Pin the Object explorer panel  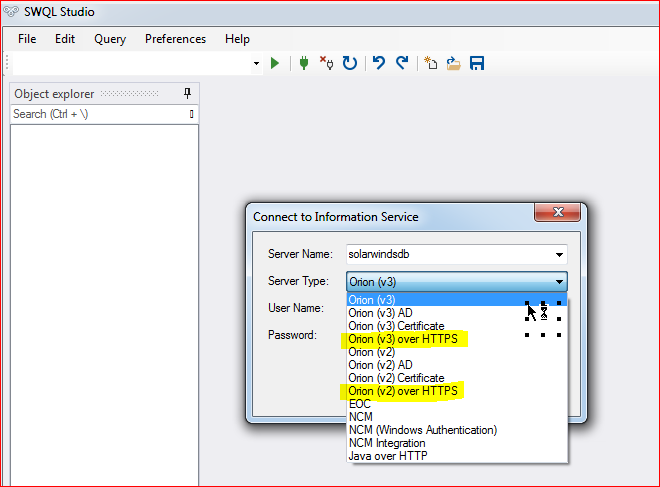point(187,93)
